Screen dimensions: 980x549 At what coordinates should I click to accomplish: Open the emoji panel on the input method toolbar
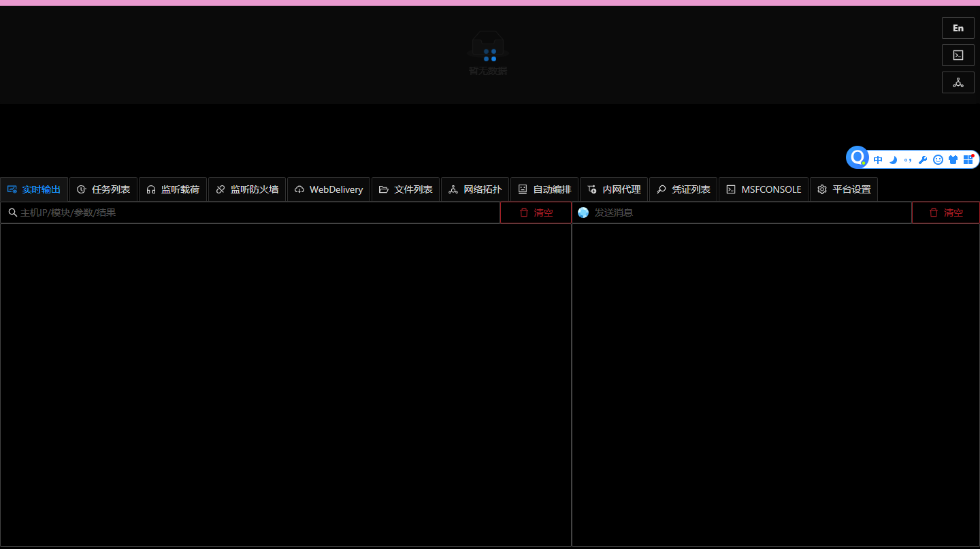point(938,159)
